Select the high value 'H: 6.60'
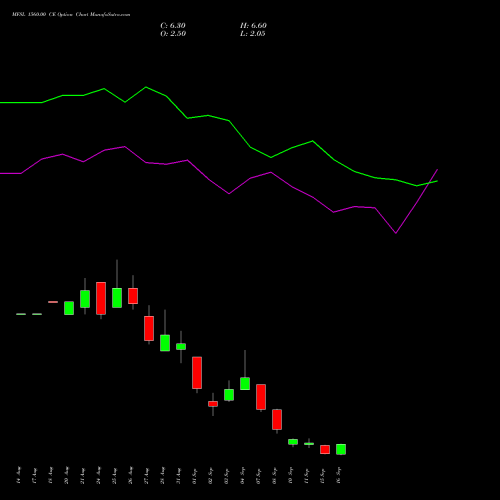This screenshot has height=500, width=500. tap(253, 26)
